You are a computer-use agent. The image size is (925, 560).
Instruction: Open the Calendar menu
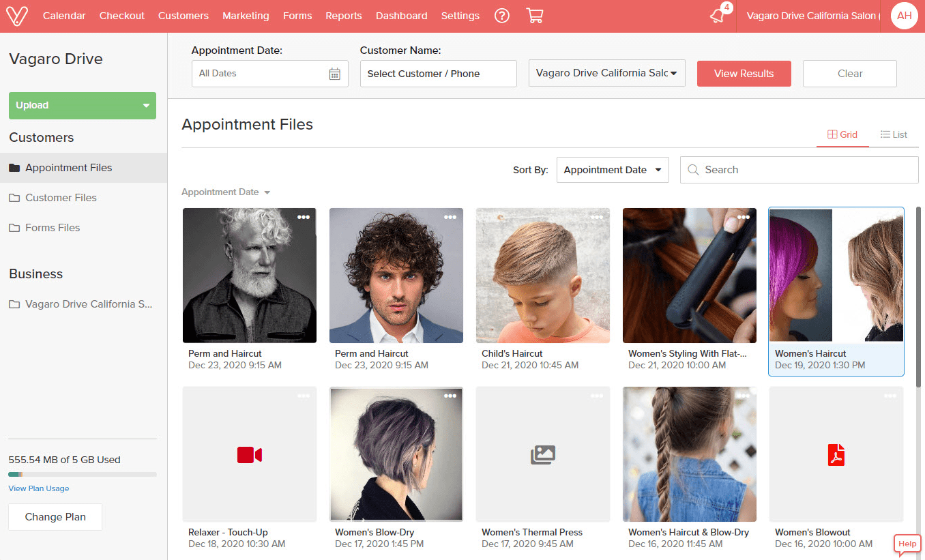pos(64,16)
